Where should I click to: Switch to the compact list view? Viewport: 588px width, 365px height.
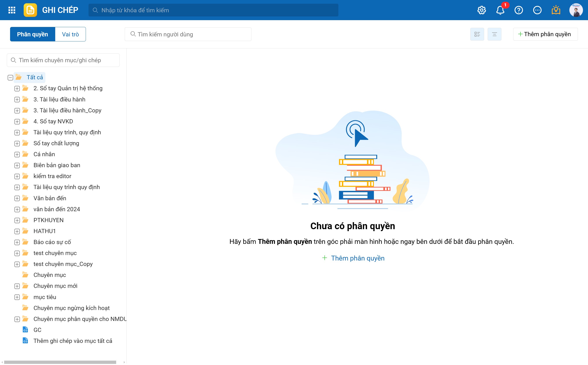pos(494,34)
